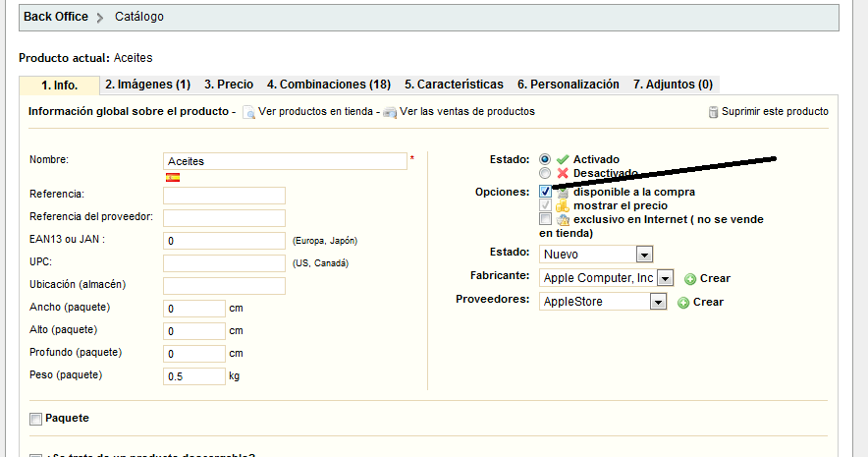
Task: Toggle the mostrar el precio checkbox
Action: coord(545,205)
